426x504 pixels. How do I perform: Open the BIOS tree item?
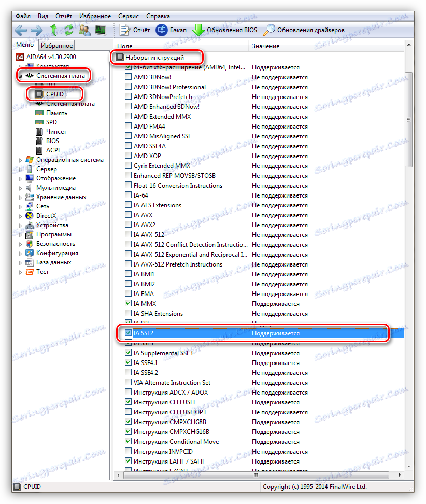(x=48, y=141)
